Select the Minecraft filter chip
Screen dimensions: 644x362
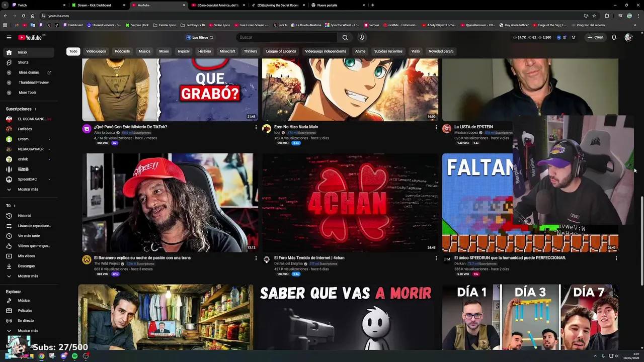(x=227, y=51)
